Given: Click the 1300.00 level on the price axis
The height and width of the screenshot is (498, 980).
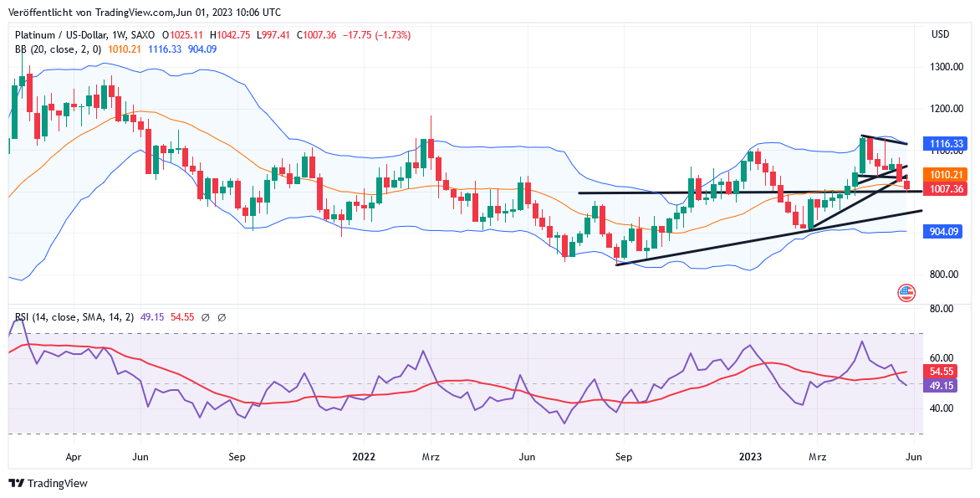Looking at the screenshot, I should click(947, 67).
